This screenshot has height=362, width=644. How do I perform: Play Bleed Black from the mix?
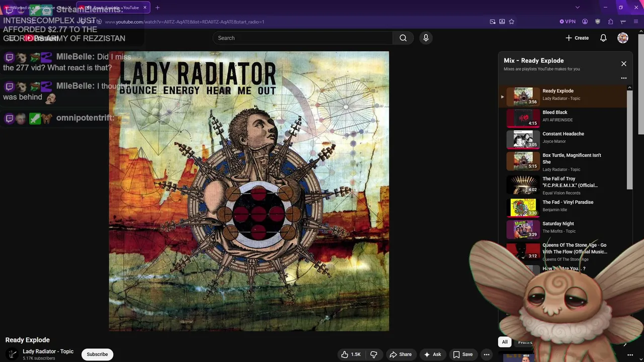[562, 118]
